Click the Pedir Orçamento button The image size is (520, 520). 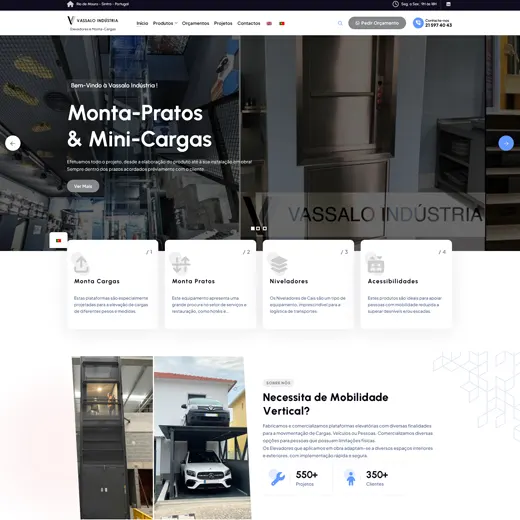377,23
